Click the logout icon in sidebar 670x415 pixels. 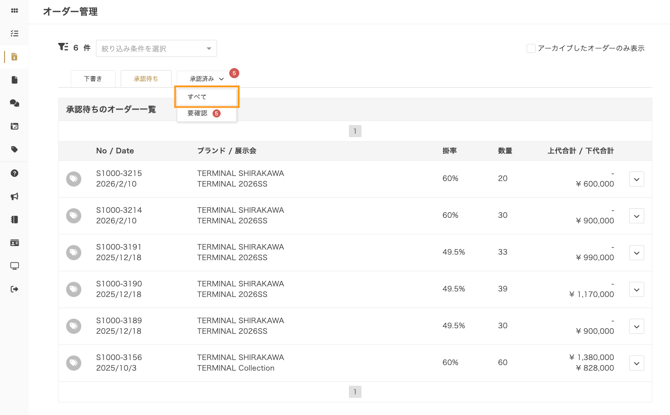pyautogui.click(x=14, y=289)
